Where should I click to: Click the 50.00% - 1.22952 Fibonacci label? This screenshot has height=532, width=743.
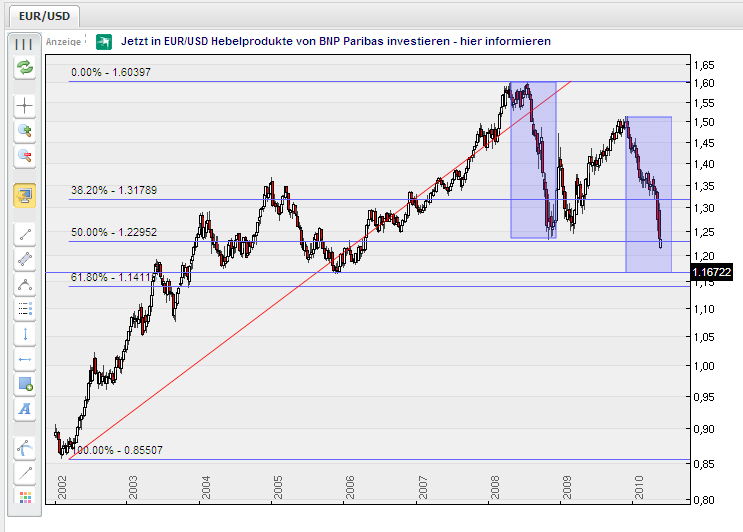click(x=114, y=232)
